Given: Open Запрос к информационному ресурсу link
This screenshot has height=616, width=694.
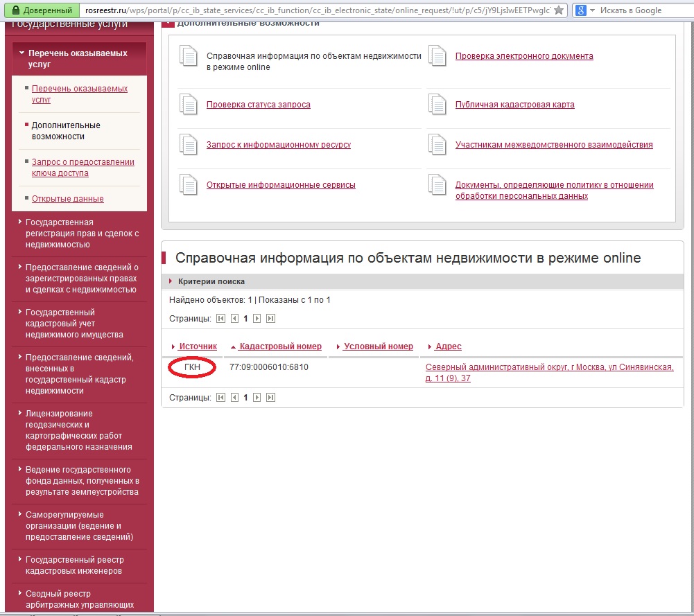Looking at the screenshot, I should coord(278,145).
